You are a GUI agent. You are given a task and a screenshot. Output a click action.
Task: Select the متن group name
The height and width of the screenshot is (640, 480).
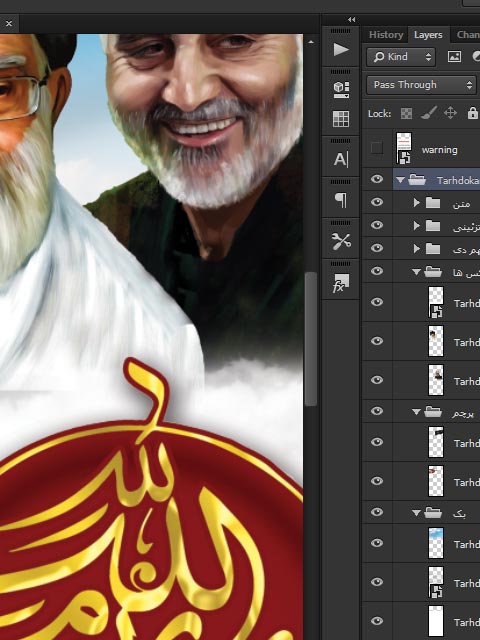461,203
